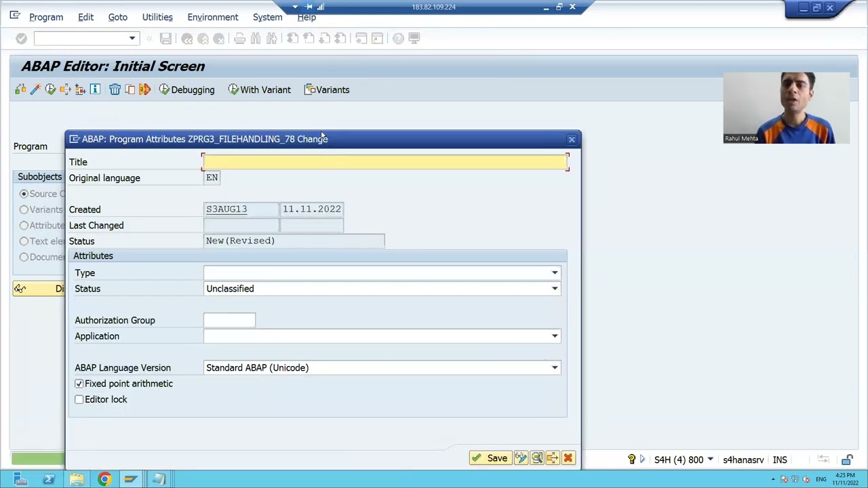Show hidden system tray icons arrow
This screenshot has width=868, height=488.
772,480
